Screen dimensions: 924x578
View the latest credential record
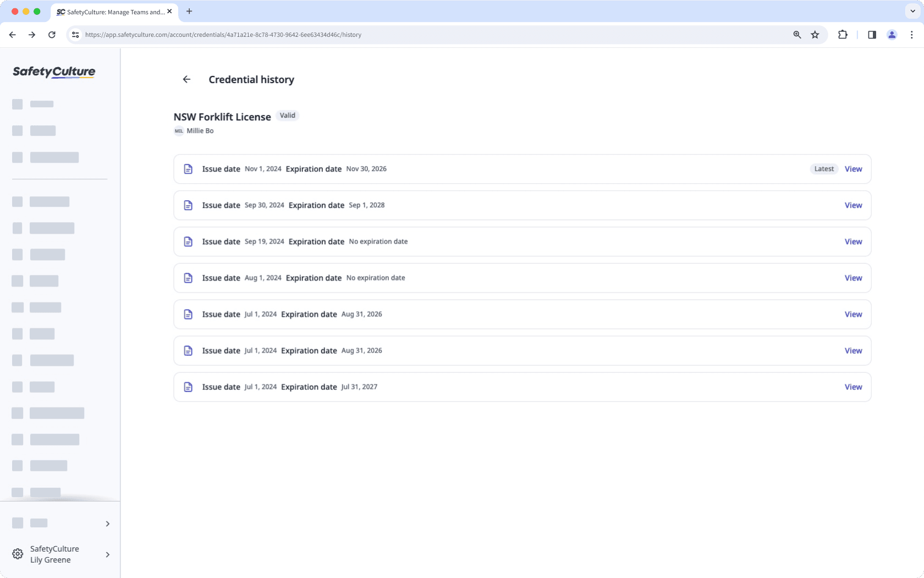(x=853, y=169)
